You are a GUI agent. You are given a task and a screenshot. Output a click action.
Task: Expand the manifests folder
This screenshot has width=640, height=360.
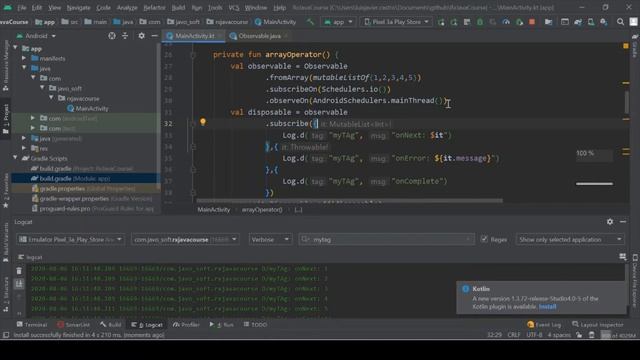coord(24,58)
